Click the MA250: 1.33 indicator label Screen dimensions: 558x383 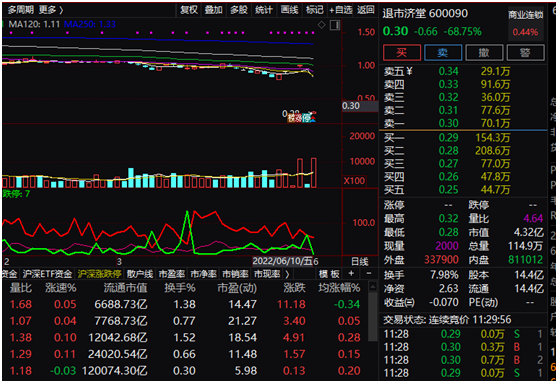pos(90,24)
